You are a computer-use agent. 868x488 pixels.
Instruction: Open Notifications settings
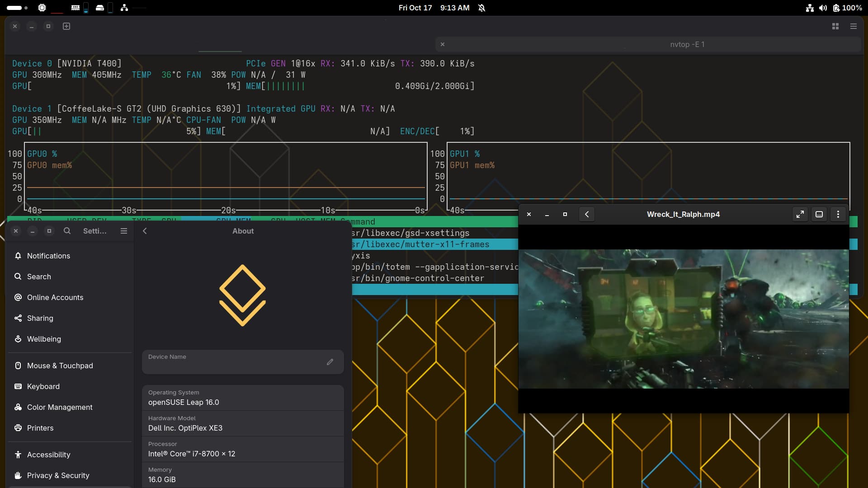pyautogui.click(x=48, y=256)
